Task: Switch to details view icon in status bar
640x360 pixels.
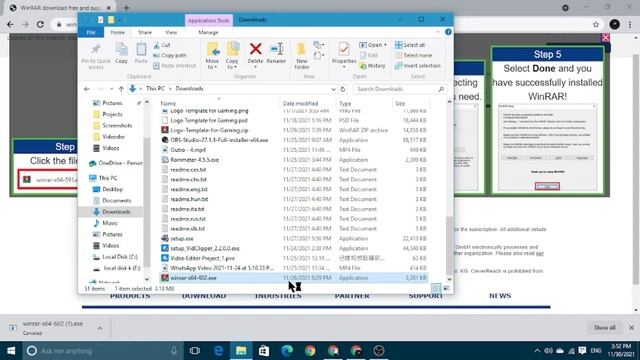Action: point(436,288)
